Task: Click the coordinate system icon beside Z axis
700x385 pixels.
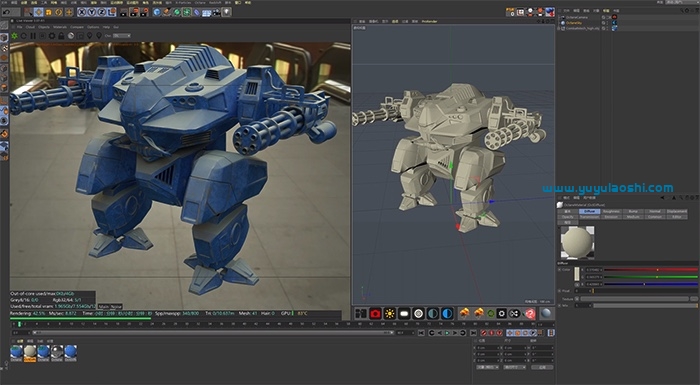Action: pyautogui.click(x=112, y=12)
